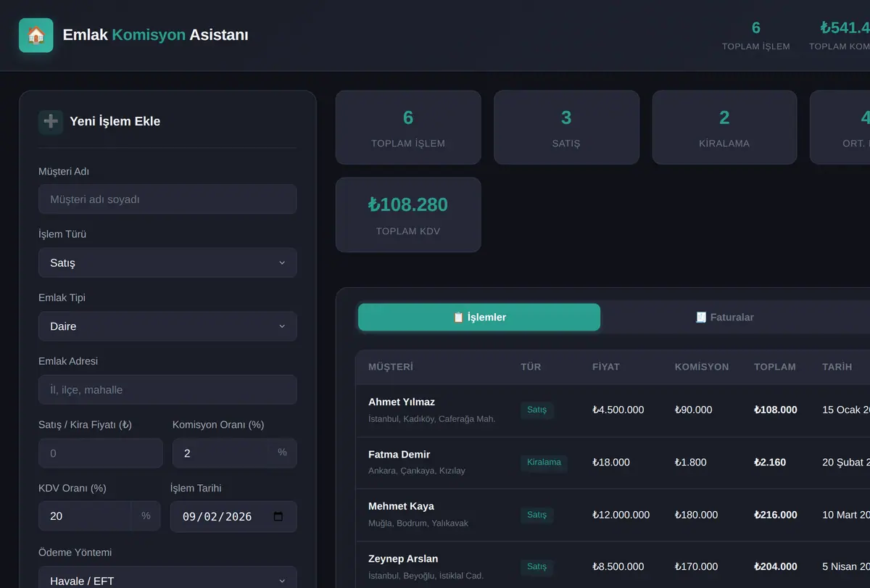
Task: Select the Kiralama stat card
Action: [724, 128]
